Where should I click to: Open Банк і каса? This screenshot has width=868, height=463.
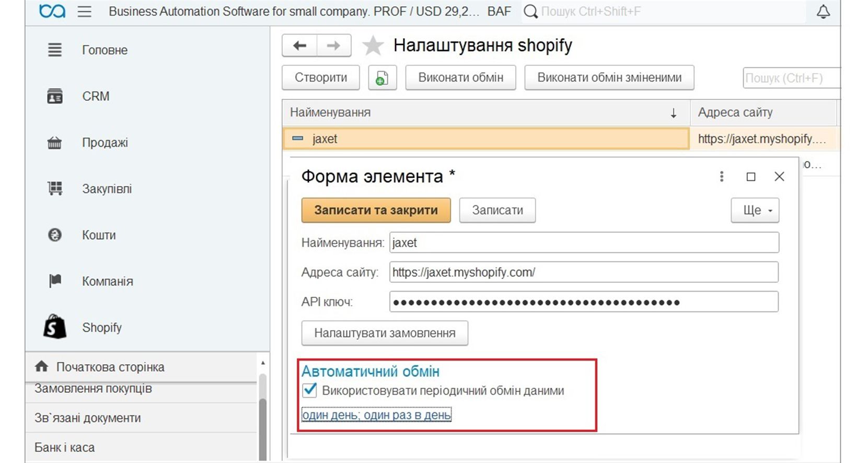coord(65,448)
